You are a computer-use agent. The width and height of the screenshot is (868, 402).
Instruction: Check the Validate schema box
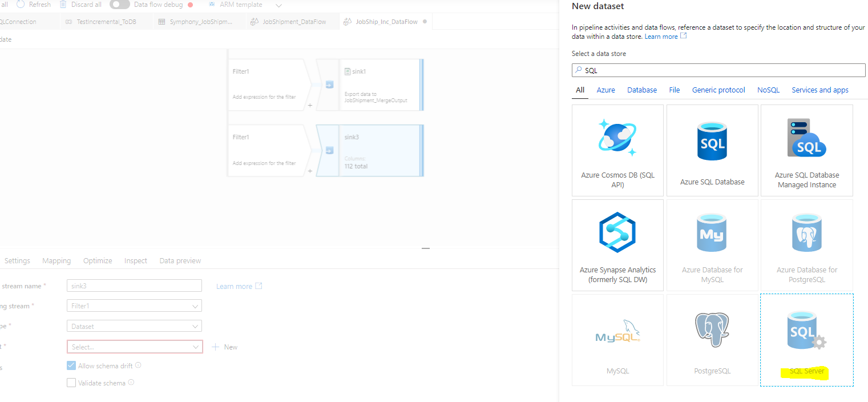click(71, 383)
